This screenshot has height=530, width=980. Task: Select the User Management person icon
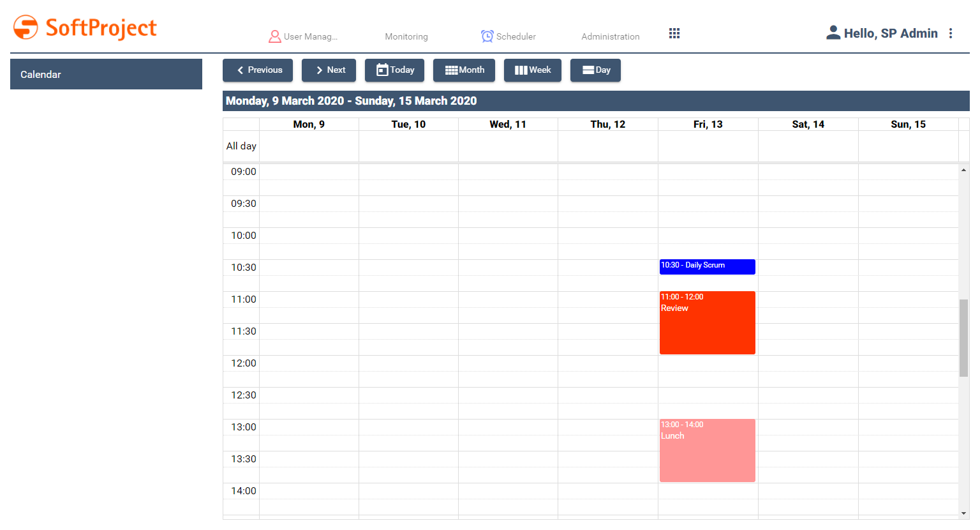click(275, 36)
